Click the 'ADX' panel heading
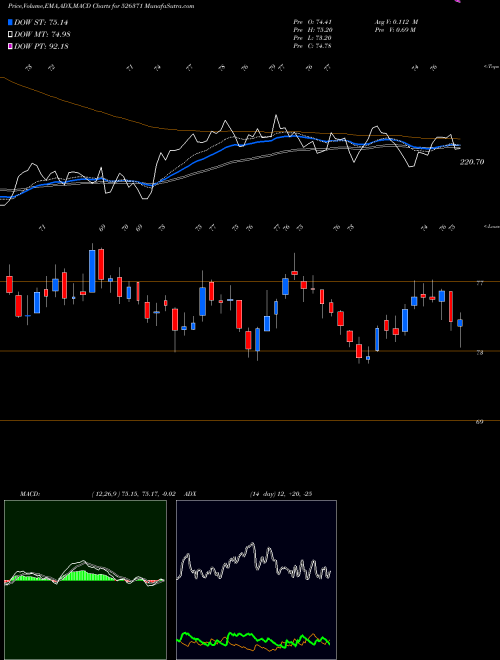500x660 pixels. 191,494
